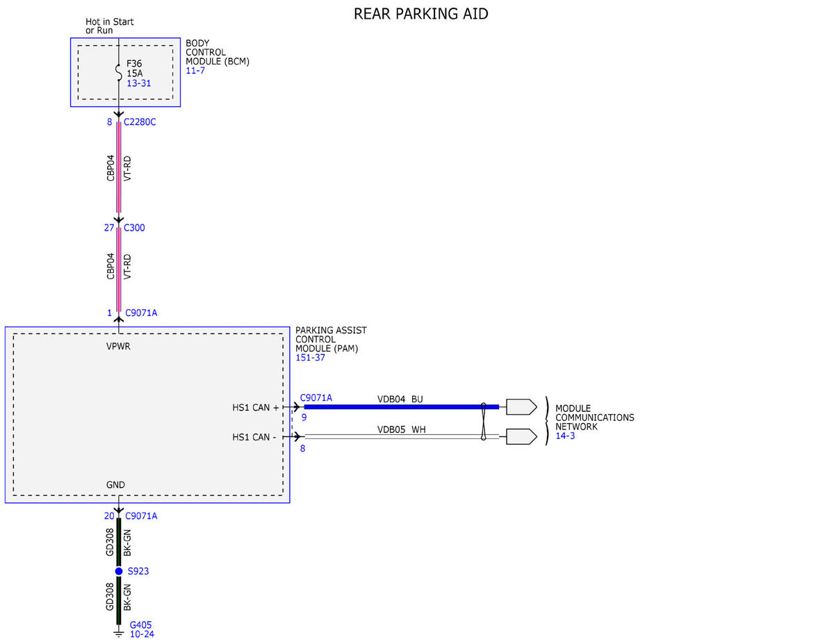Select the white VDB05 WH wire
The width and height of the screenshot is (834, 644).
click(x=401, y=436)
